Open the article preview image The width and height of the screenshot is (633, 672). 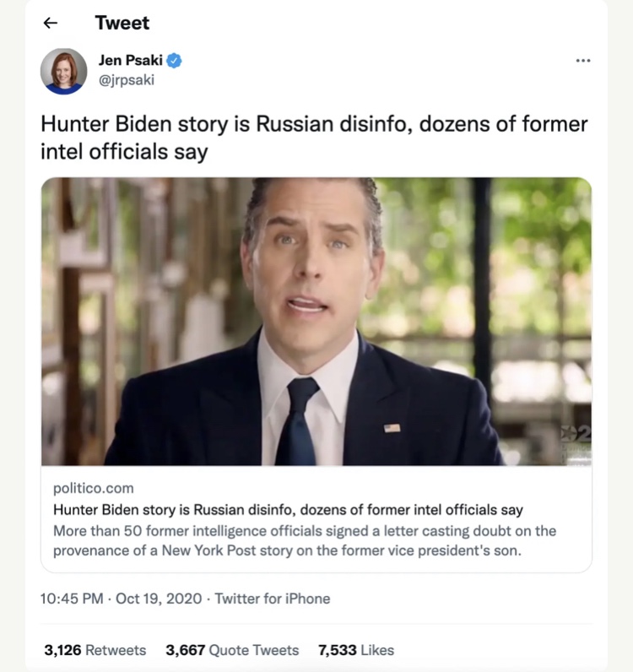[316, 321]
